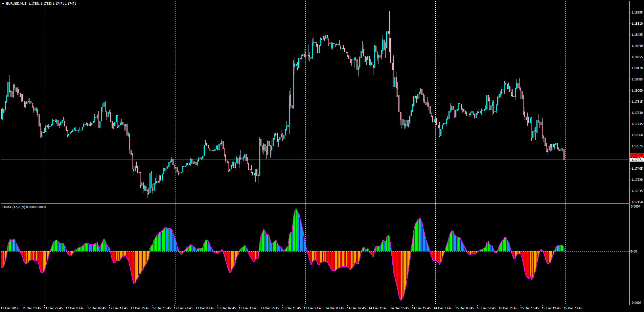Image resolution: width=644 pixels, height=312 pixels.
Task: Click the small triangle beside EURUSD,M15
Action: pos(3,4)
